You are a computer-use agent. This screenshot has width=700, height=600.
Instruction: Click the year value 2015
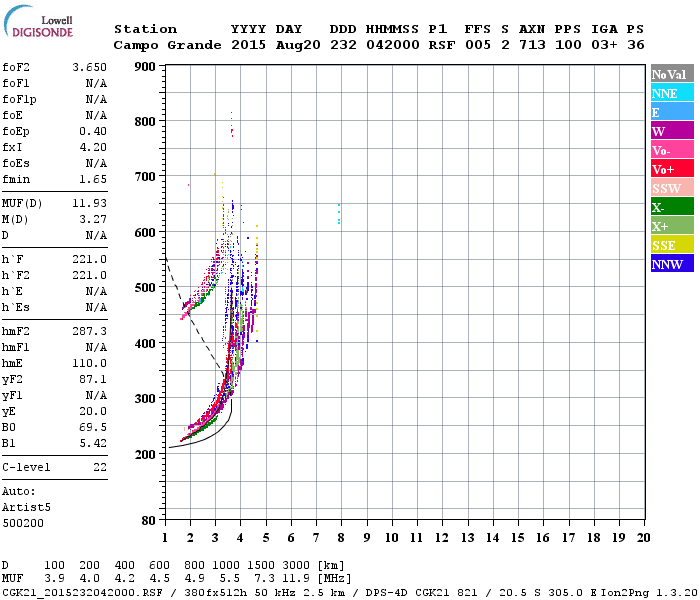(248, 45)
